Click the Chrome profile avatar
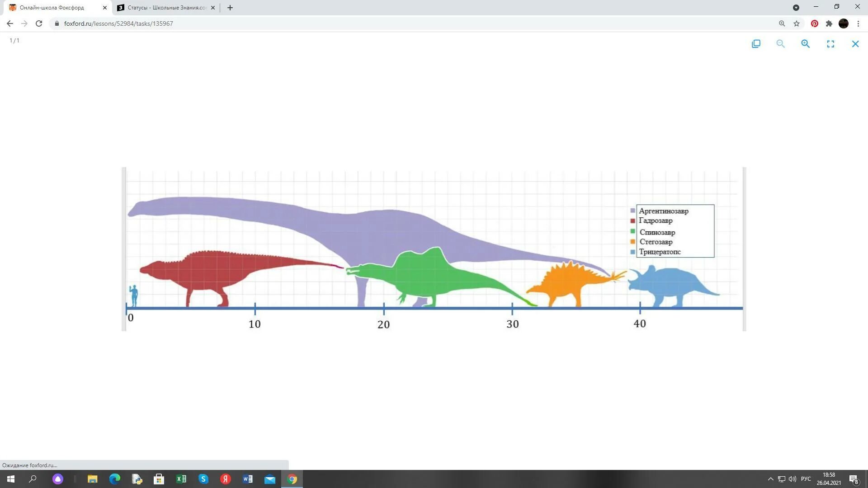Viewport: 868px width, 488px height. click(843, 23)
